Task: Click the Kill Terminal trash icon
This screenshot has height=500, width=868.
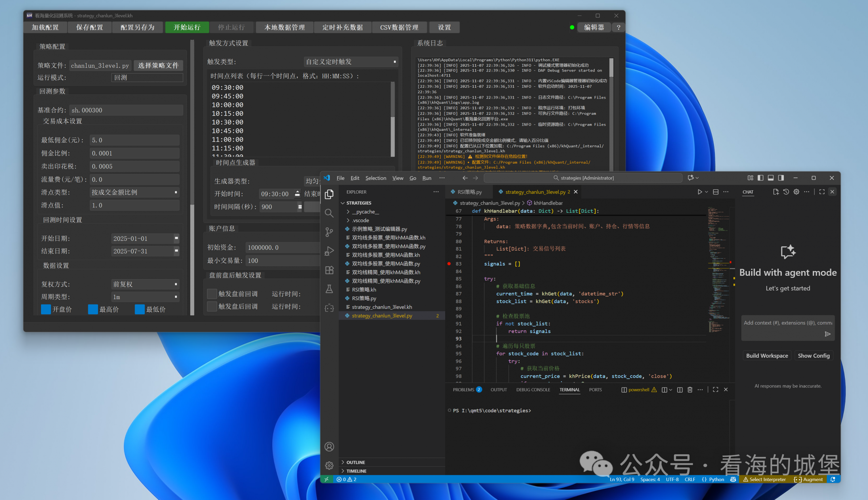Action: click(690, 390)
